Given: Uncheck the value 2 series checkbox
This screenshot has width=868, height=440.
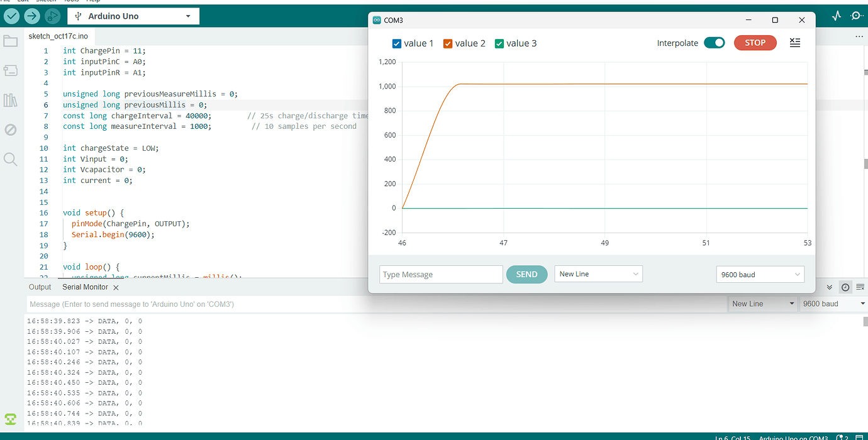Looking at the screenshot, I should [x=448, y=43].
